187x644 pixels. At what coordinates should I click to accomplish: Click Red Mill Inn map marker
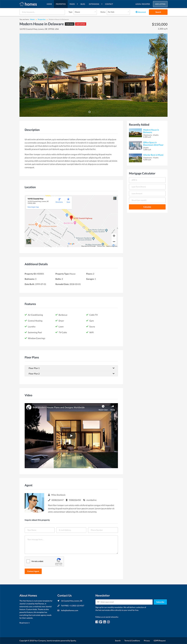click(75, 223)
